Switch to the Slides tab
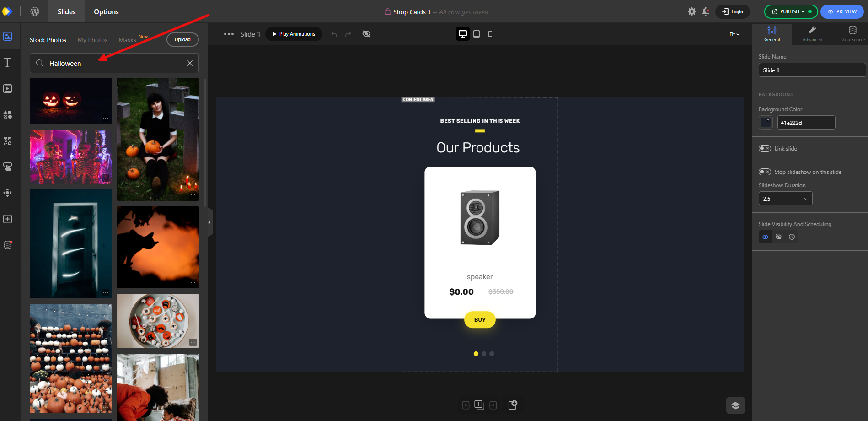 pyautogui.click(x=66, y=11)
